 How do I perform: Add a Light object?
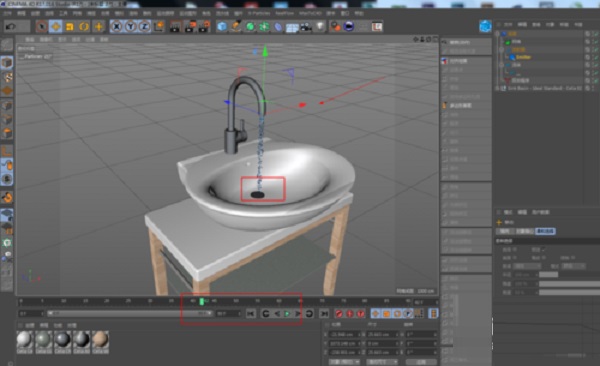[x=320, y=26]
